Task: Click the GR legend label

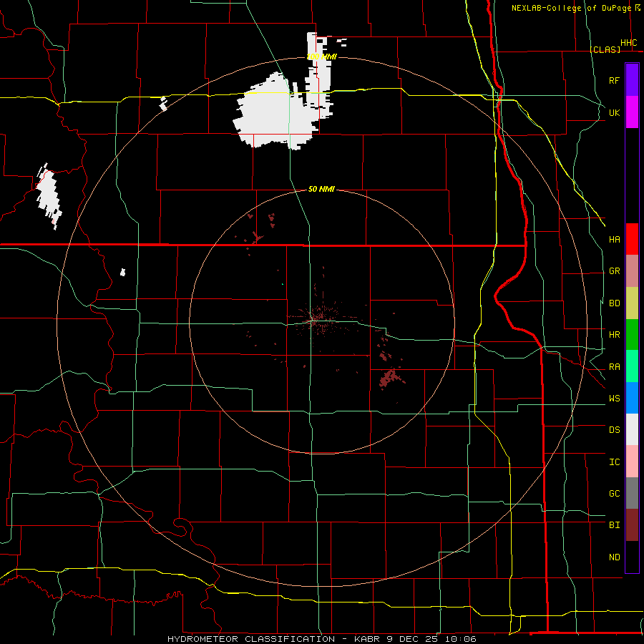Action: [614, 271]
